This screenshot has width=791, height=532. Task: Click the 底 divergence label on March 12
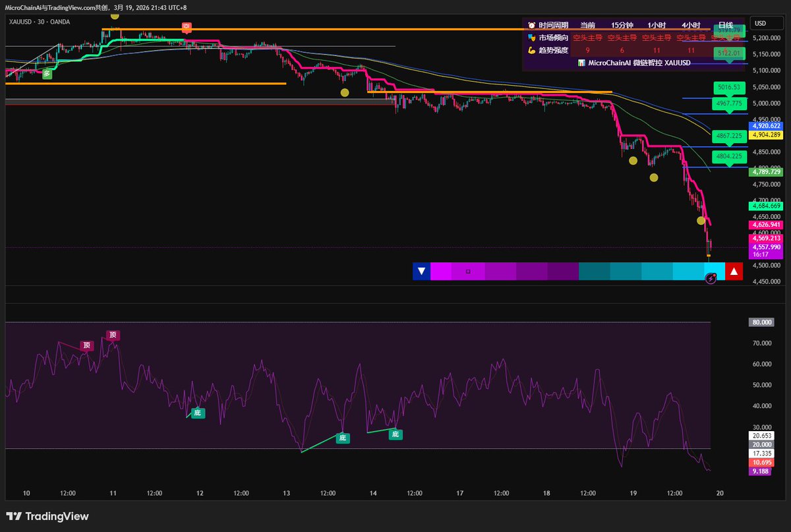(197, 413)
